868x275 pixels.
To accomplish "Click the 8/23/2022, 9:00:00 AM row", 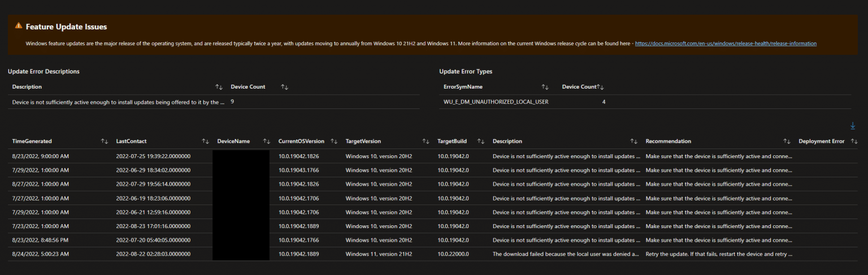I will click(433, 155).
